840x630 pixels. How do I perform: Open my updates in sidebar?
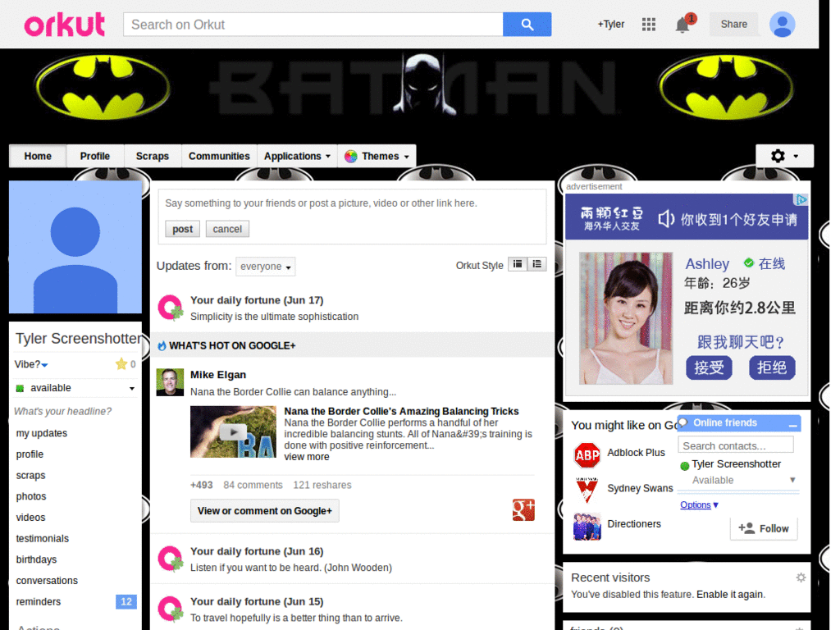pos(42,433)
